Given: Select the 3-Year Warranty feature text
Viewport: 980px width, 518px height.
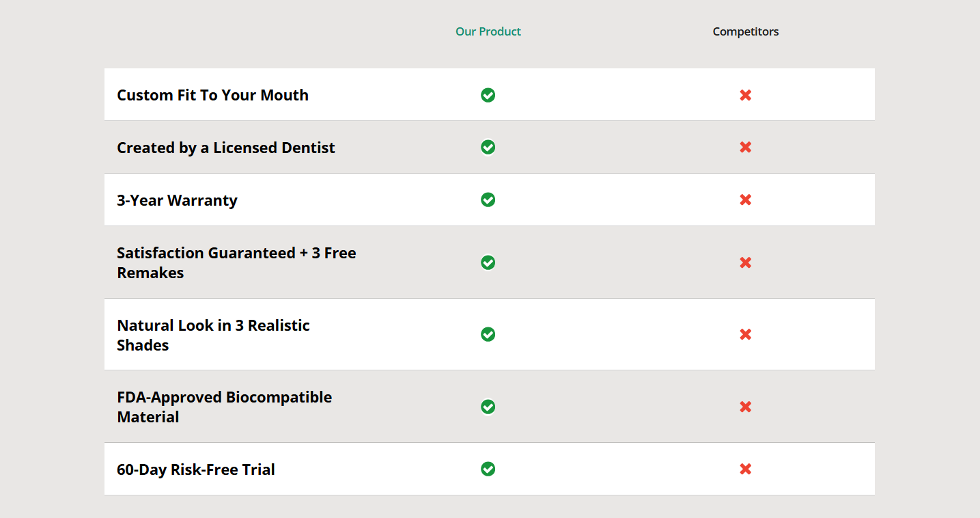Looking at the screenshot, I should click(177, 200).
